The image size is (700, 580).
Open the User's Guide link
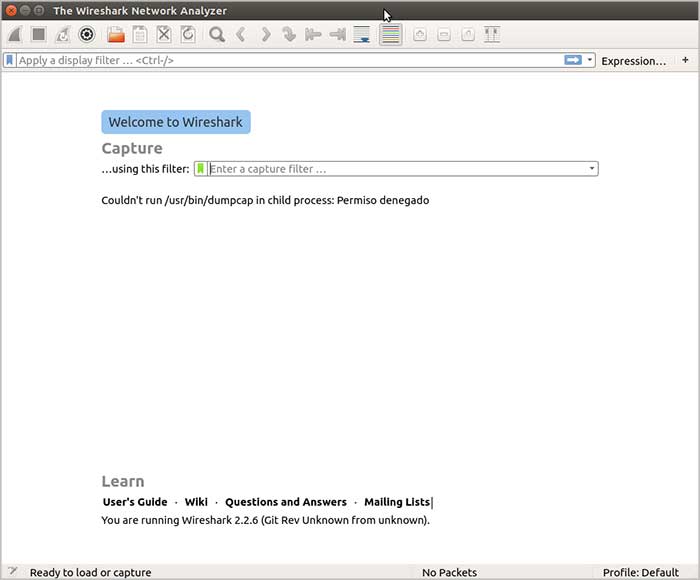point(135,502)
